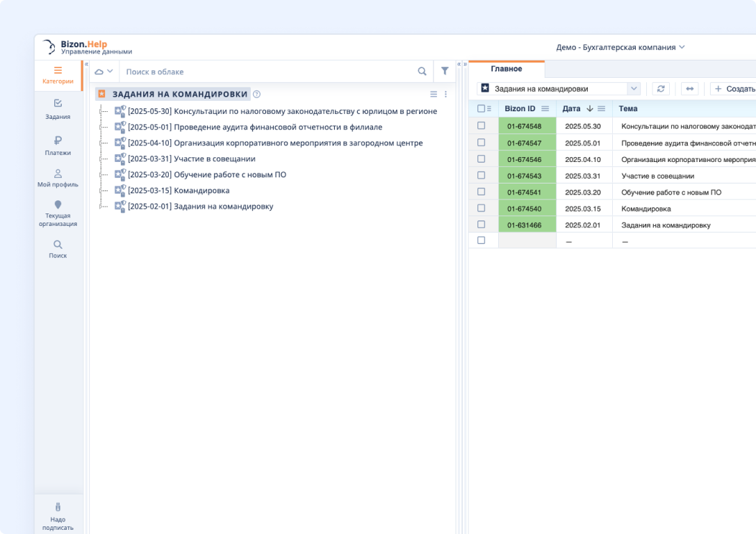The image size is (756, 534).
Task: Click the help icon beside Задания на командировки
Action: [256, 95]
